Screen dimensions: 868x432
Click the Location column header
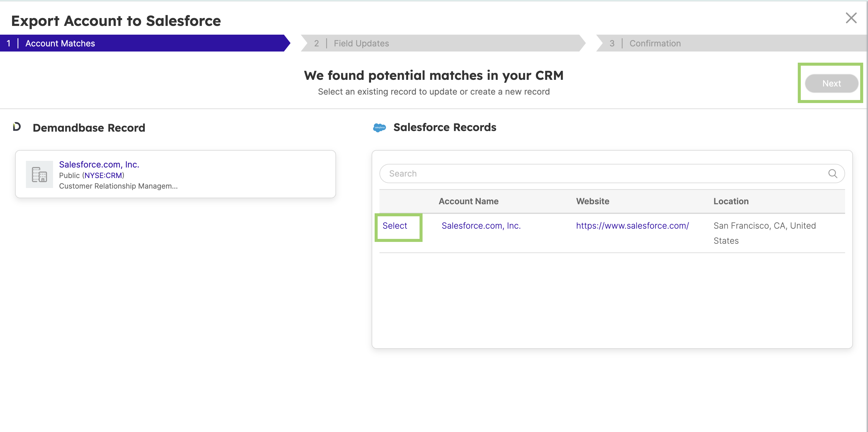pos(731,201)
